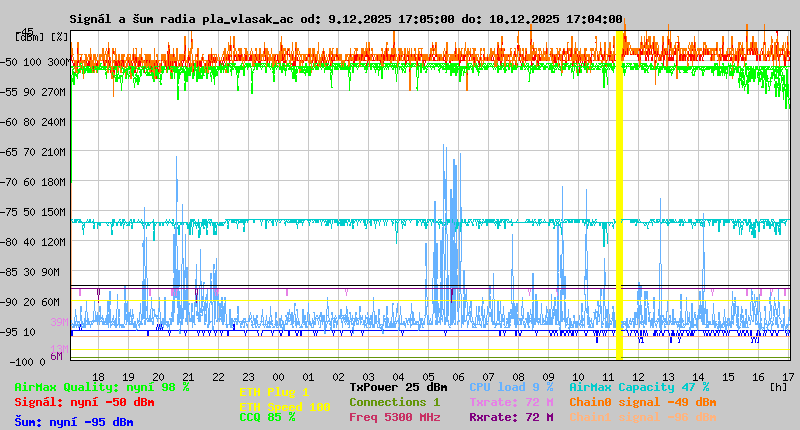The image size is (800, 430).
Task: Click the 'CCQ 85 %' legend text
Action: (x=267, y=418)
